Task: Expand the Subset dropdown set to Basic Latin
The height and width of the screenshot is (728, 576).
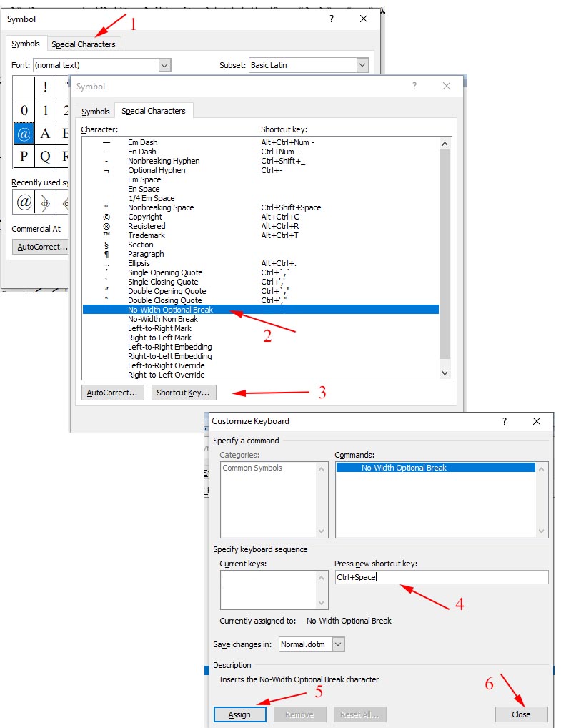Action: [362, 65]
